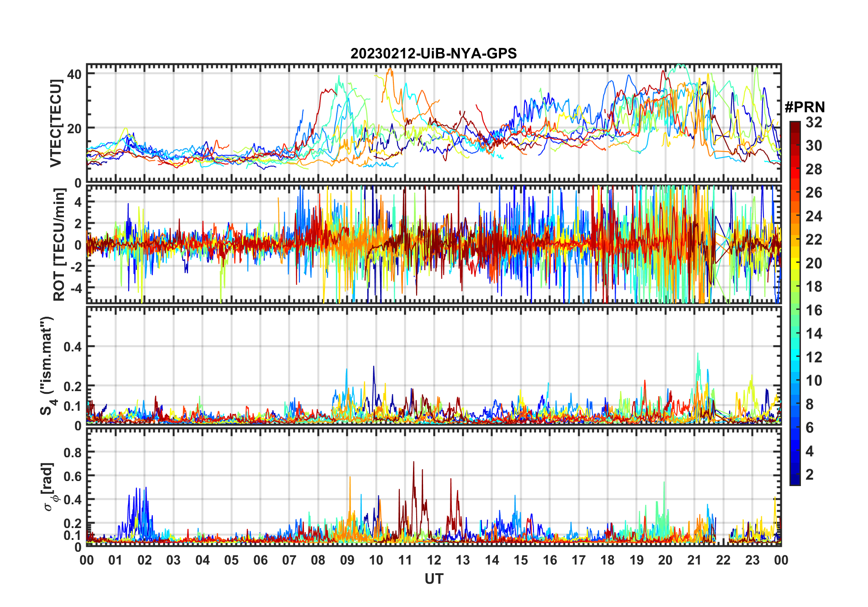Click the 23 hour tick on the UT axis
This screenshot has width=868, height=607.
[752, 560]
